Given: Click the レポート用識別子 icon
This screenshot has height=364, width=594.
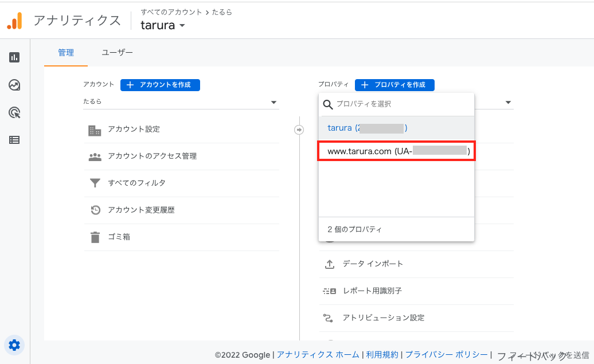Looking at the screenshot, I should [329, 291].
